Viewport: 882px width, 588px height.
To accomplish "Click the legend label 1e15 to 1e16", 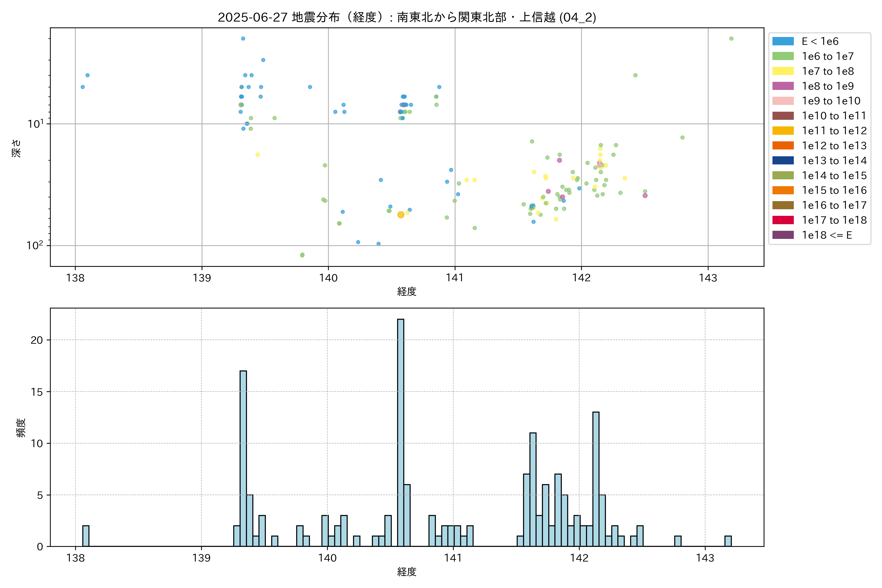I will tap(834, 191).
